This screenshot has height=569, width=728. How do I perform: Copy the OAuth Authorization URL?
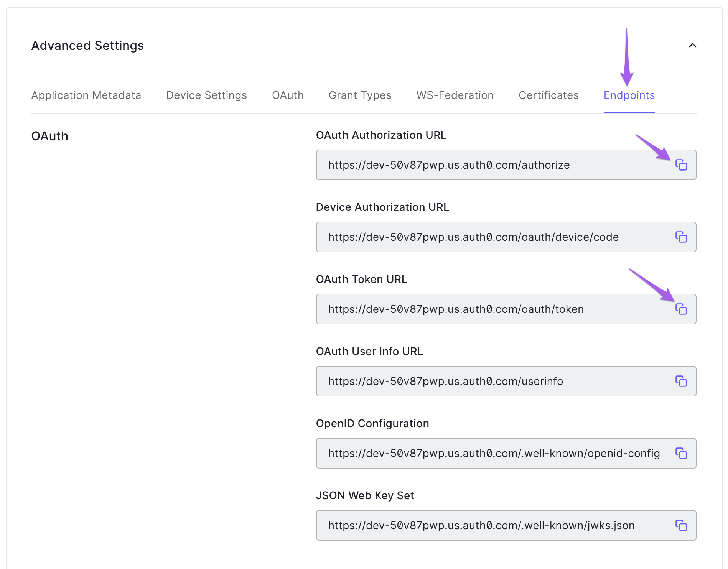681,165
